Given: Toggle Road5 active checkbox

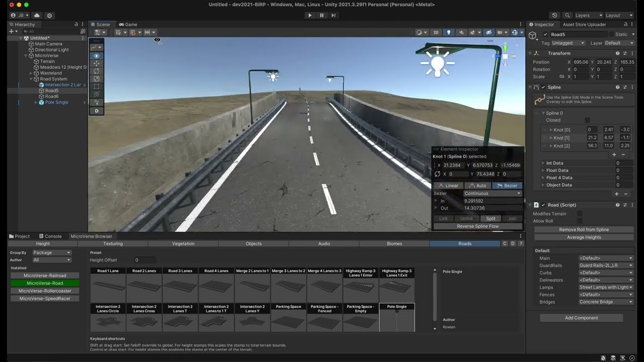Looking at the screenshot, I should point(545,35).
